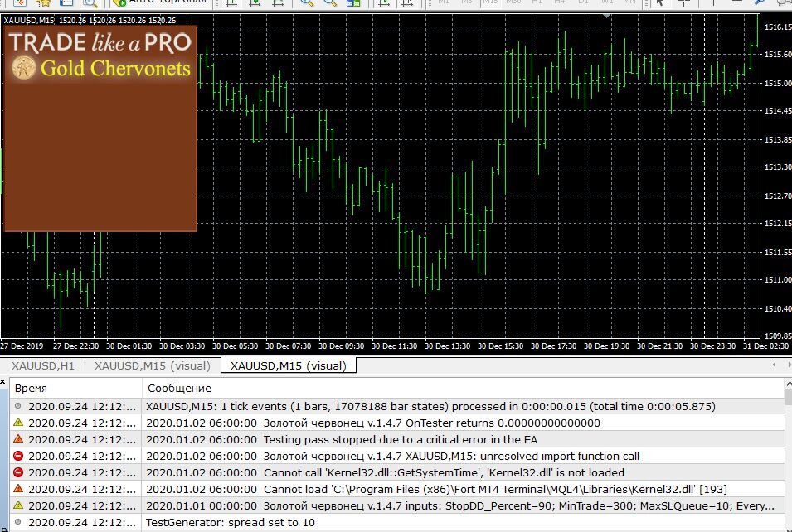Click the 1511.00 price scale label
792x532 pixels.
coord(778,279)
